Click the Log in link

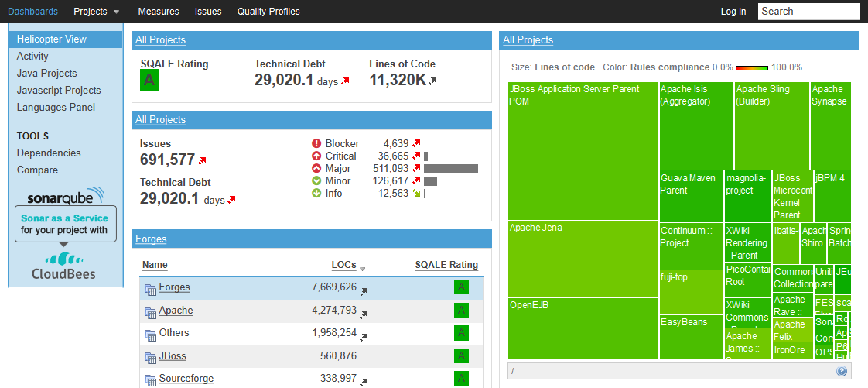point(733,11)
